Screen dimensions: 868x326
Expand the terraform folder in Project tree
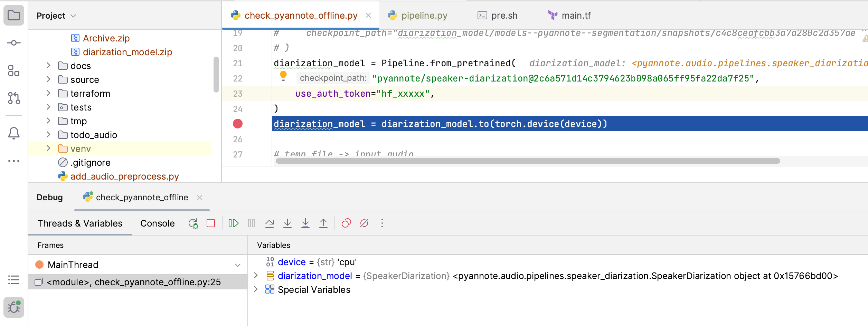48,93
